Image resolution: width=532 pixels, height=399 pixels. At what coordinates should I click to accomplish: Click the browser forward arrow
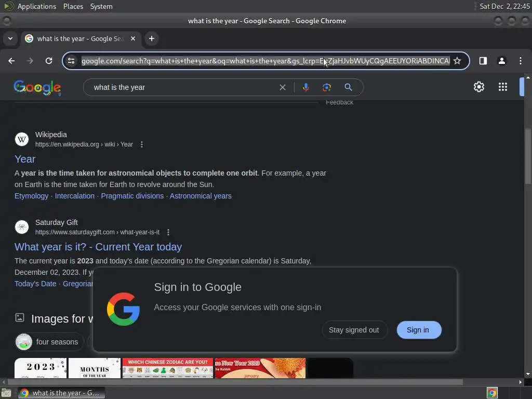[x=30, y=61]
